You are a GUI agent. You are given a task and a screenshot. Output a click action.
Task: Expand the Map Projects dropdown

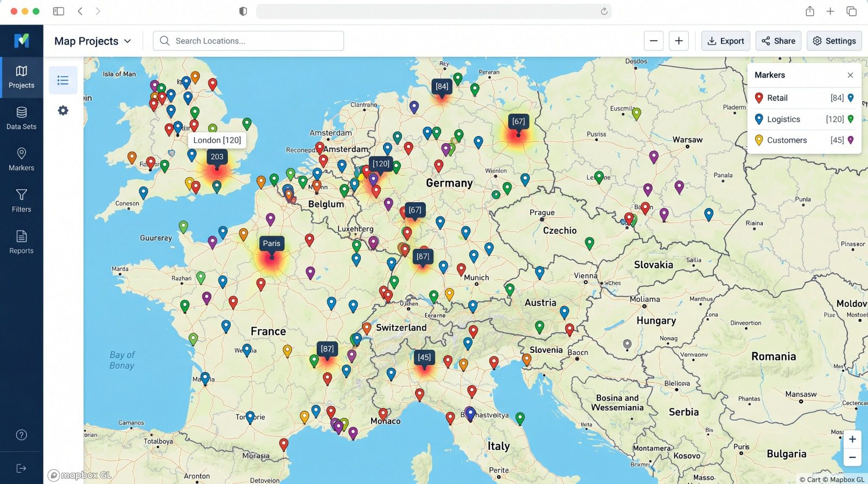click(x=93, y=41)
